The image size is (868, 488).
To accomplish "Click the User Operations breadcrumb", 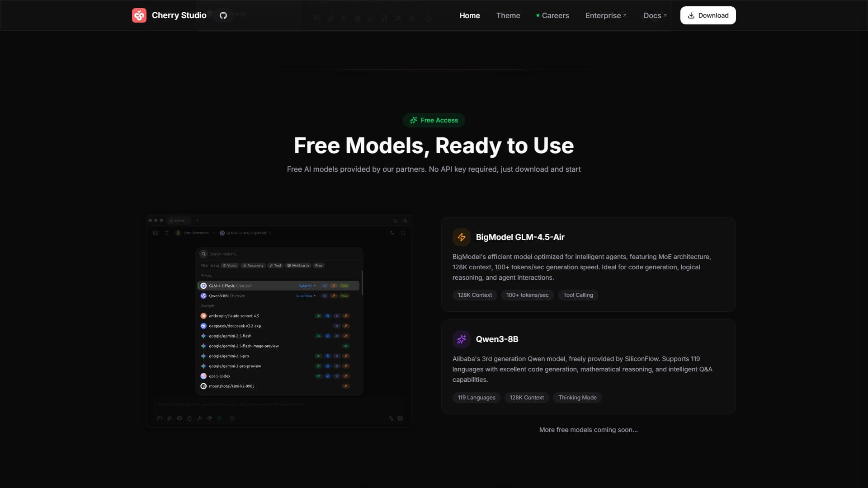I will (196, 233).
